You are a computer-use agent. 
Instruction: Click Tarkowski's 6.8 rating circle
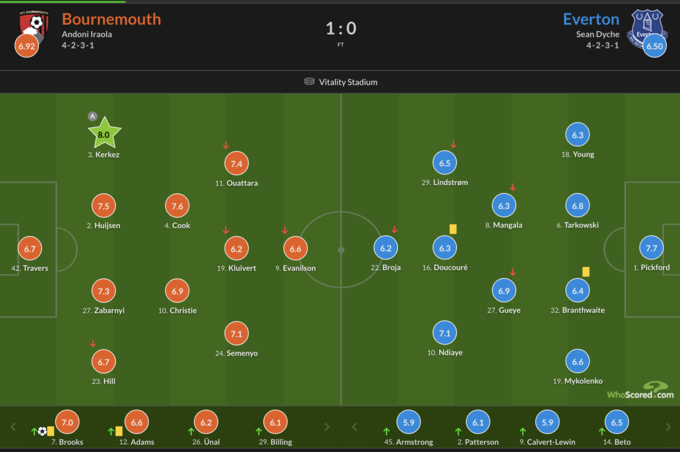[x=577, y=206]
